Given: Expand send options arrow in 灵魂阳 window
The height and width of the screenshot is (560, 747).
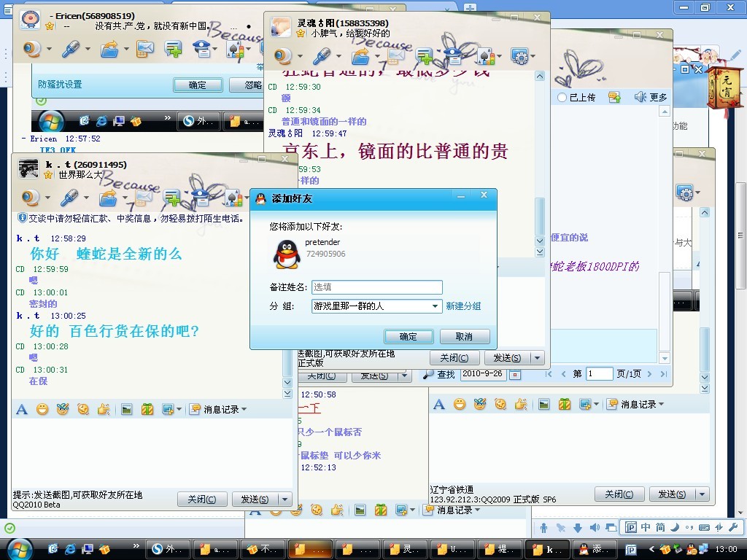Looking at the screenshot, I should [x=538, y=357].
